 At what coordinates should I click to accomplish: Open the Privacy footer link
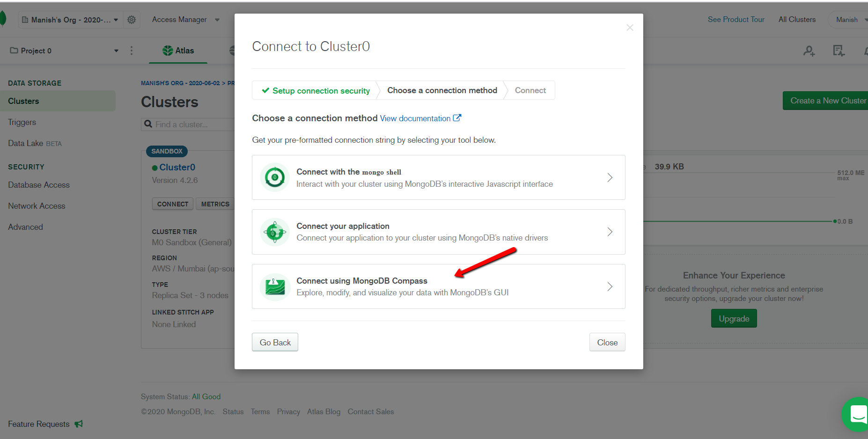coord(288,412)
